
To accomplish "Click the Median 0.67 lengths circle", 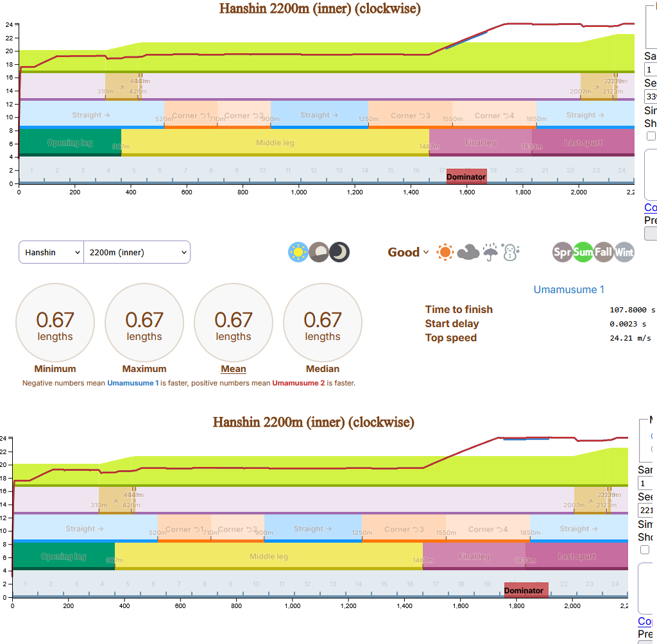I will (x=323, y=323).
